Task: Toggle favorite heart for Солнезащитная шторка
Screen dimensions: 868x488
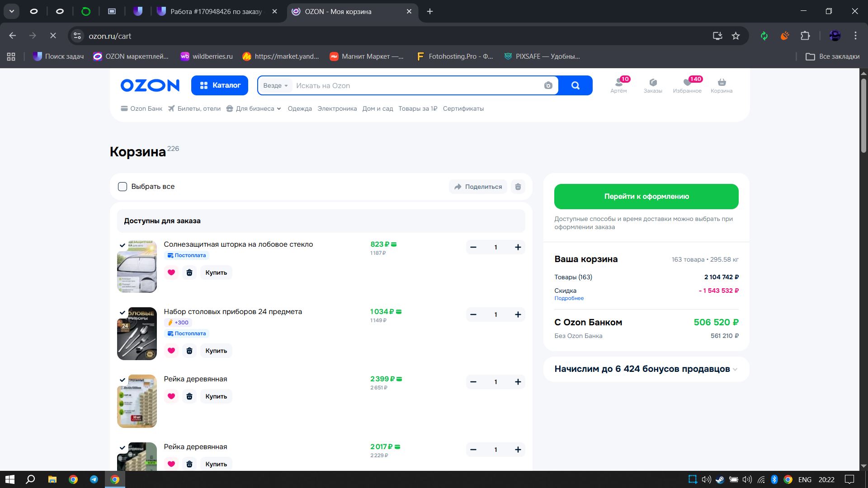Action: click(x=171, y=272)
